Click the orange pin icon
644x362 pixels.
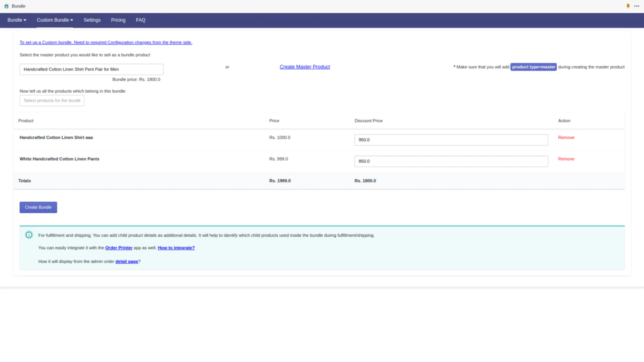pyautogui.click(x=628, y=6)
